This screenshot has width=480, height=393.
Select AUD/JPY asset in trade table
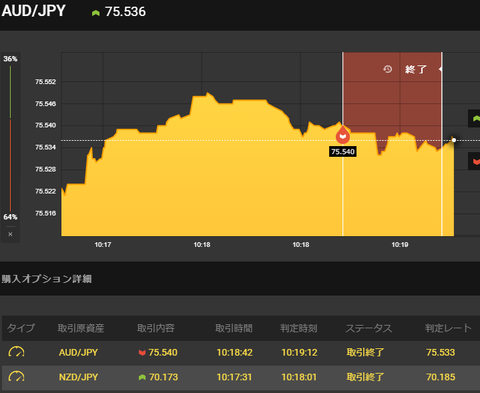pos(78,352)
